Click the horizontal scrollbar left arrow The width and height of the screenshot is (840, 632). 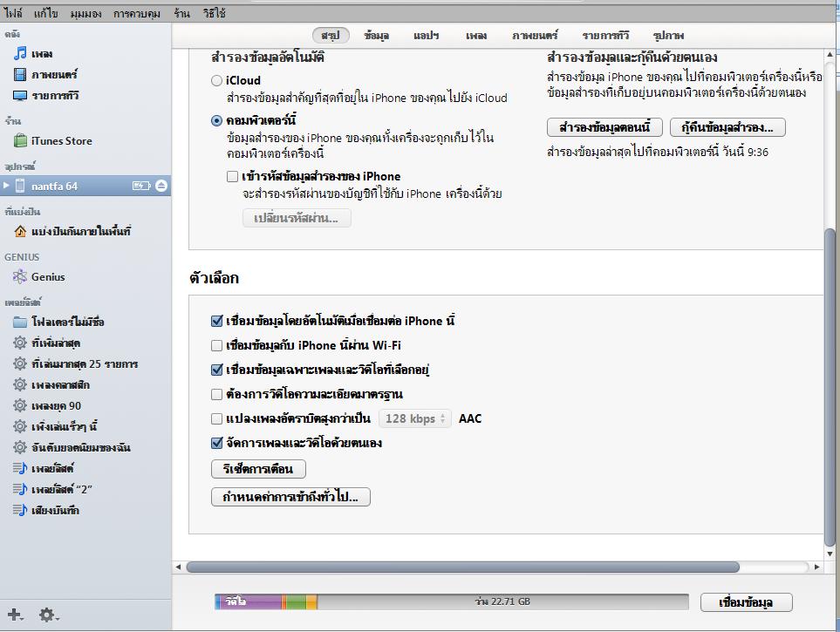[x=179, y=567]
